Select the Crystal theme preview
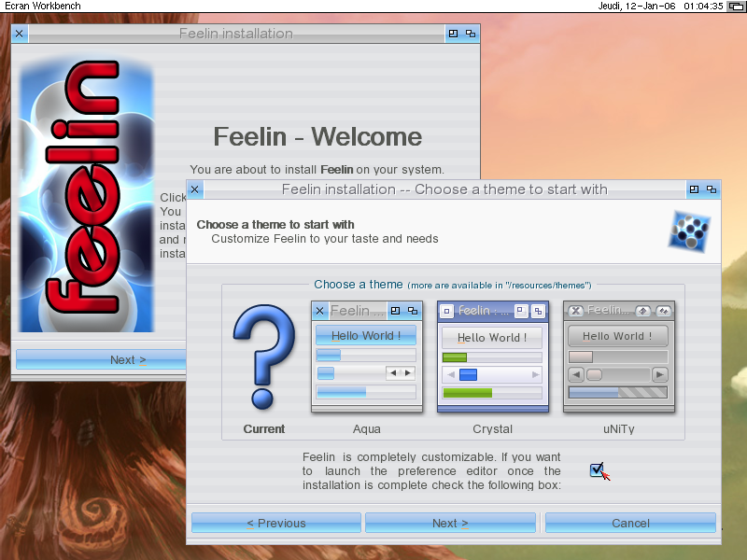The height and width of the screenshot is (560, 747). point(493,357)
